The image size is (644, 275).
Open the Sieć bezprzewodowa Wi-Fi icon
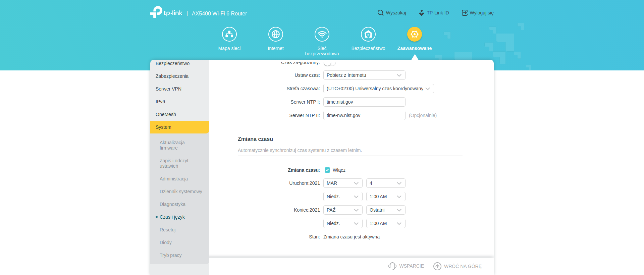322,34
